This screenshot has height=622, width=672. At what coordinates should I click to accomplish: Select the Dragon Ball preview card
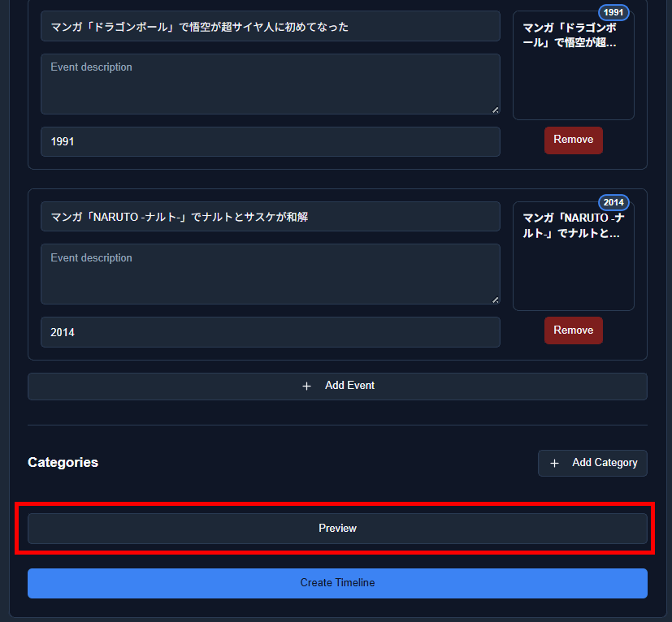574,66
